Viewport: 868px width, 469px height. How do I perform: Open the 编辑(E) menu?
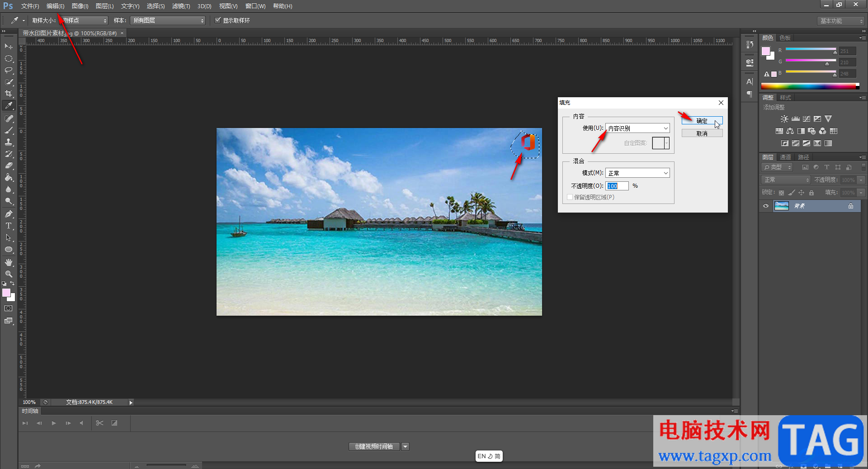(x=55, y=6)
